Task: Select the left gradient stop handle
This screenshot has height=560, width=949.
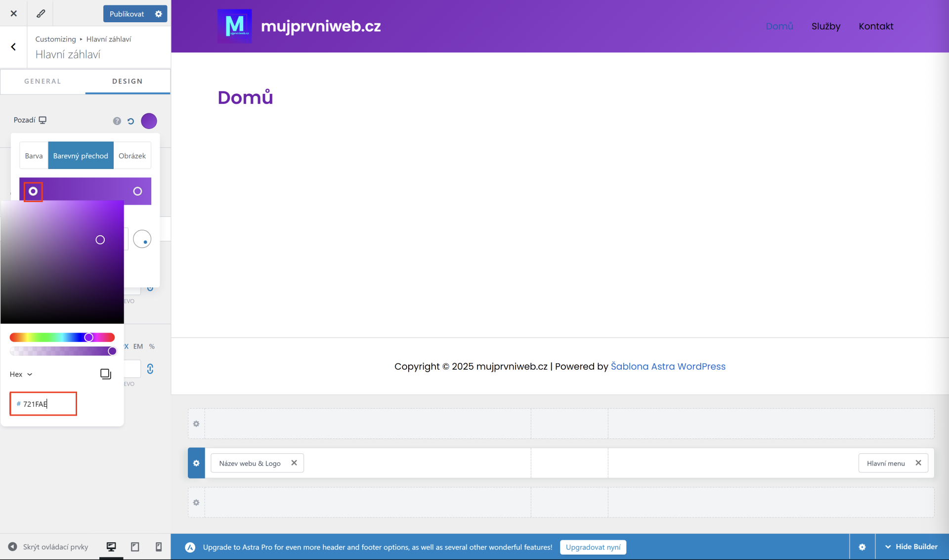Action: click(33, 191)
